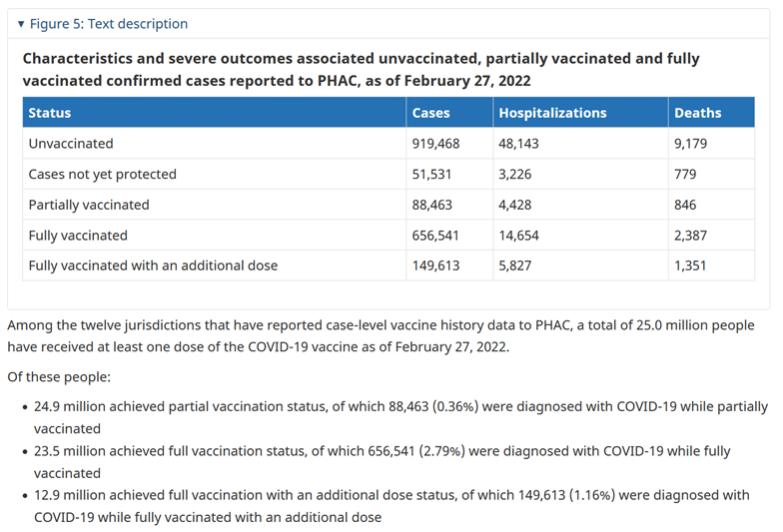Select the 48,143 hospitalizations value
This screenshot has width=783, height=532.
(518, 144)
